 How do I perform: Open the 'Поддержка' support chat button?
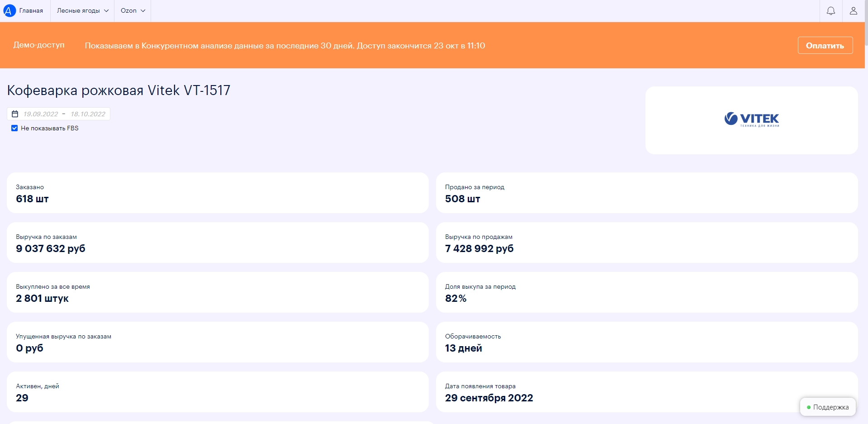coord(828,407)
